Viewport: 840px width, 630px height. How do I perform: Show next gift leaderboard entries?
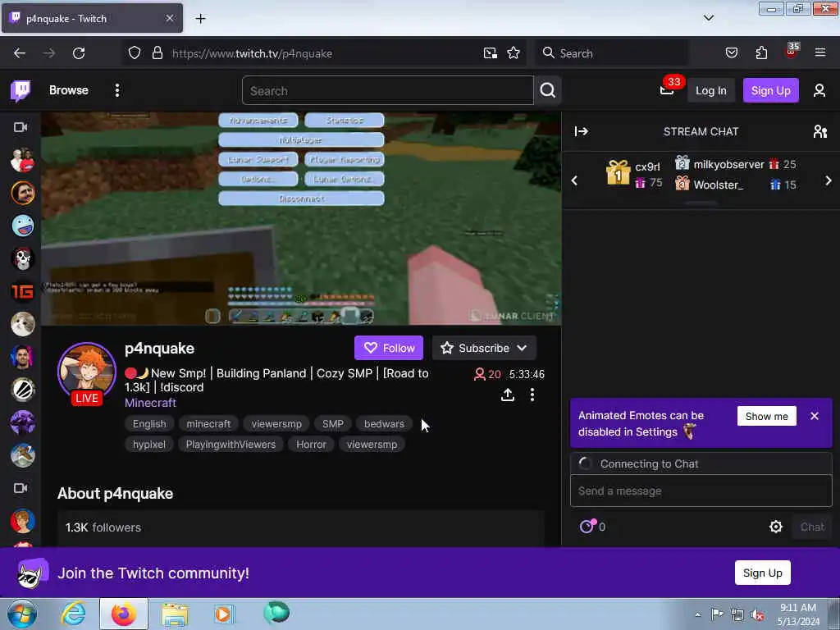(x=829, y=180)
